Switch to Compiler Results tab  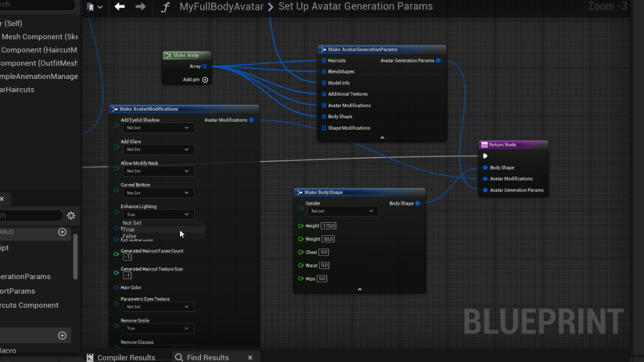pos(126,357)
